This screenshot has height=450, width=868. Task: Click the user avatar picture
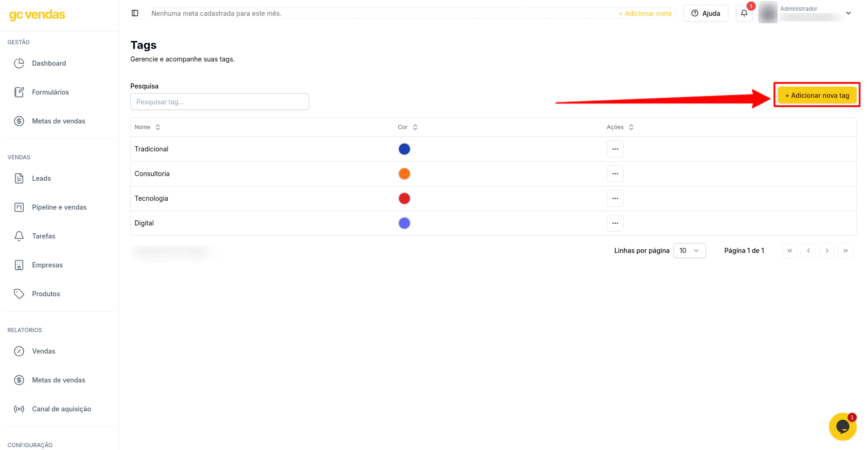[x=768, y=13]
